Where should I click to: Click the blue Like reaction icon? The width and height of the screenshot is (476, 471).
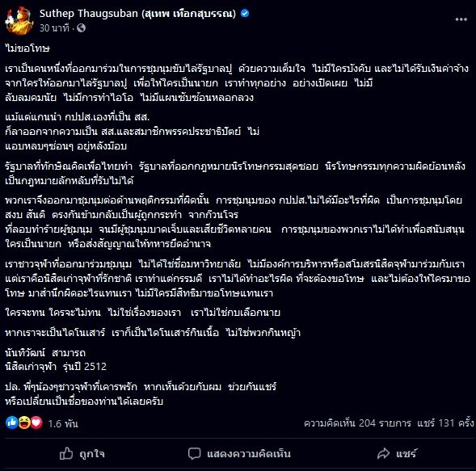point(12,423)
